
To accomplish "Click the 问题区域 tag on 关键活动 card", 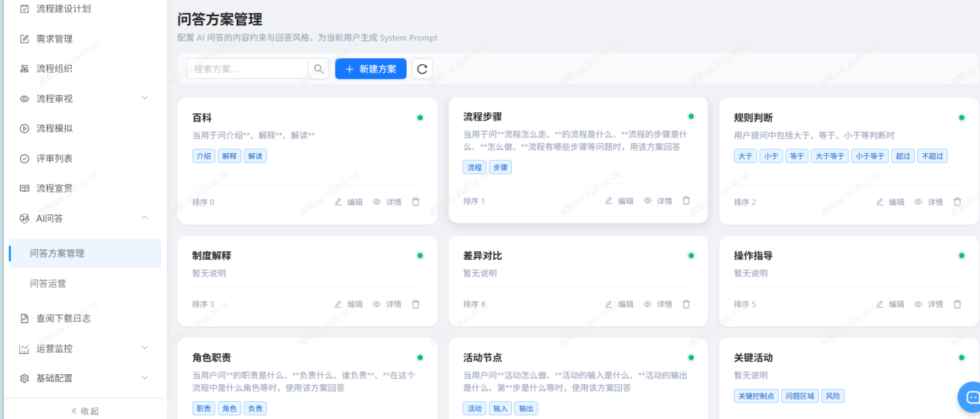I will pyautogui.click(x=800, y=396).
